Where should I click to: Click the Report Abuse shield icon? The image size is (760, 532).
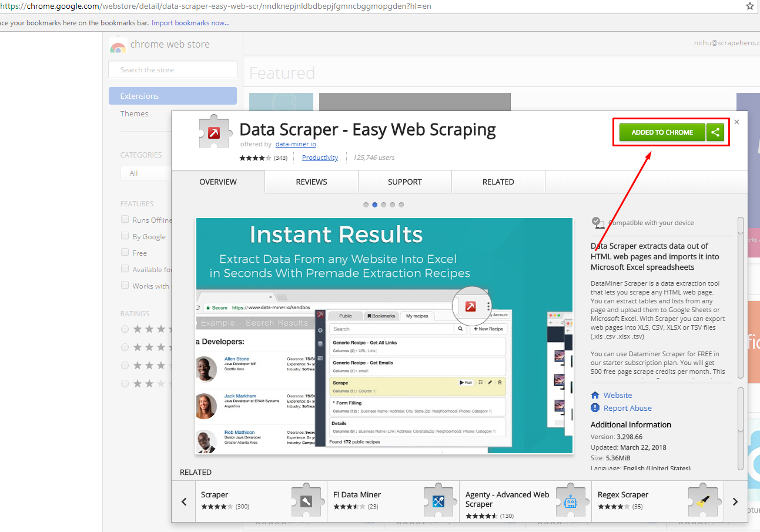[595, 408]
